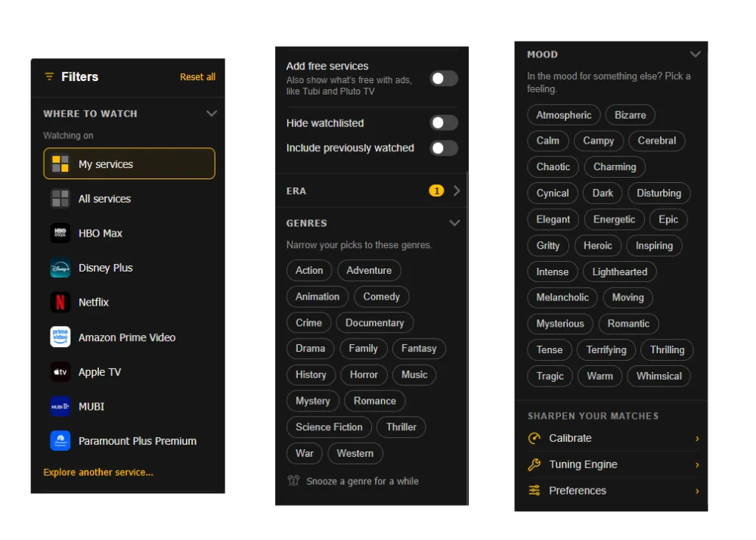The image size is (756, 540).
Task: Click the Era count badge
Action: click(436, 191)
